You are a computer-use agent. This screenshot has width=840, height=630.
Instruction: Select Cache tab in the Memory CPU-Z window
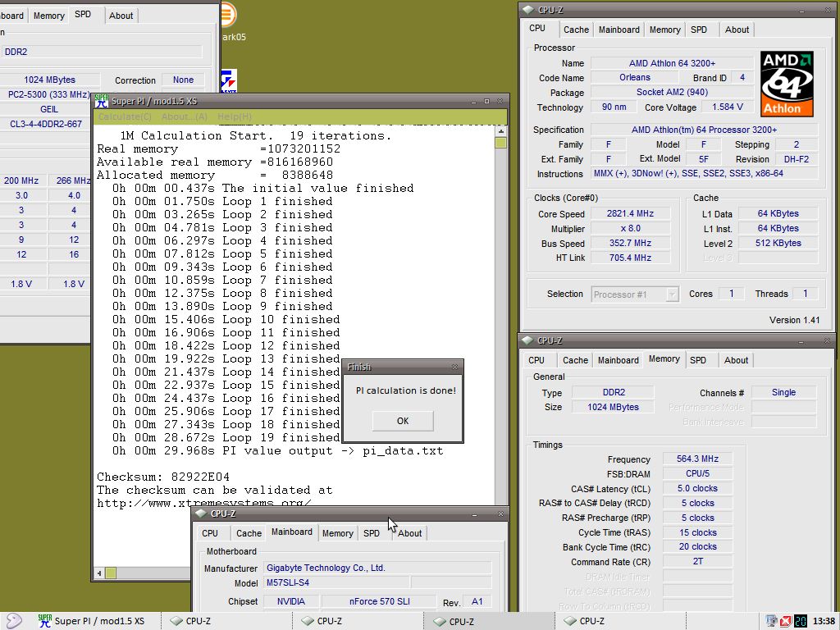pos(575,361)
